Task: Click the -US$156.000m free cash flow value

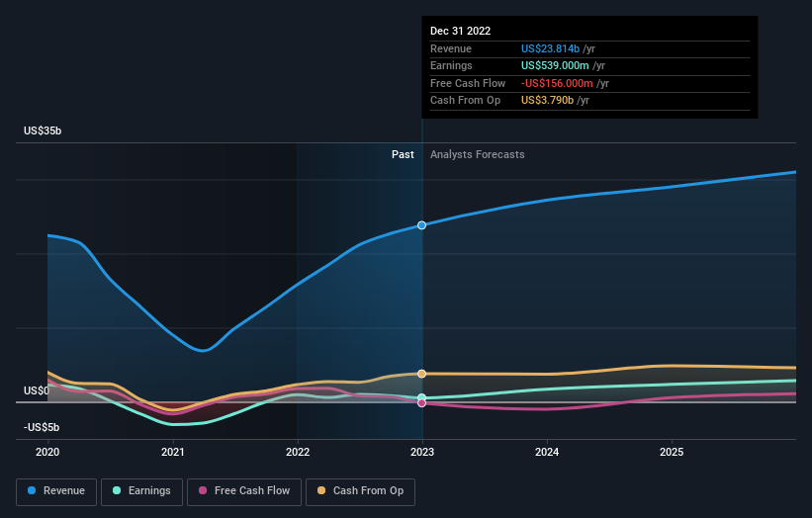Action: point(557,83)
